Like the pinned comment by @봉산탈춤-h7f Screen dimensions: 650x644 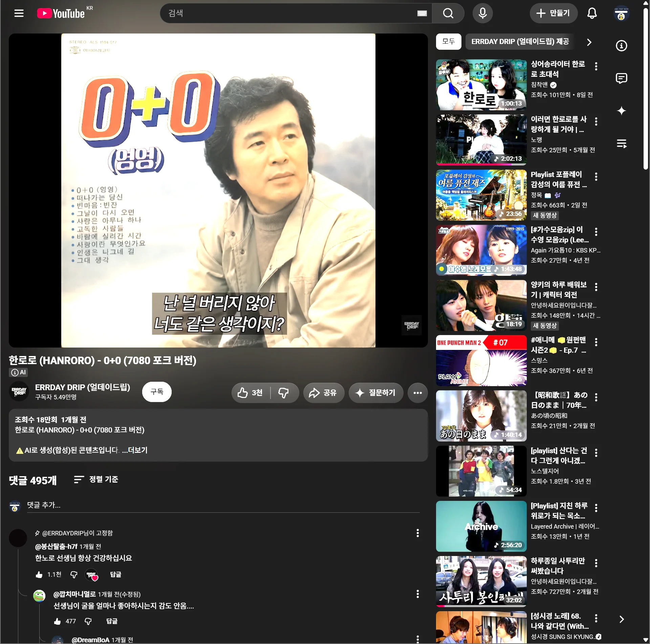coord(39,575)
